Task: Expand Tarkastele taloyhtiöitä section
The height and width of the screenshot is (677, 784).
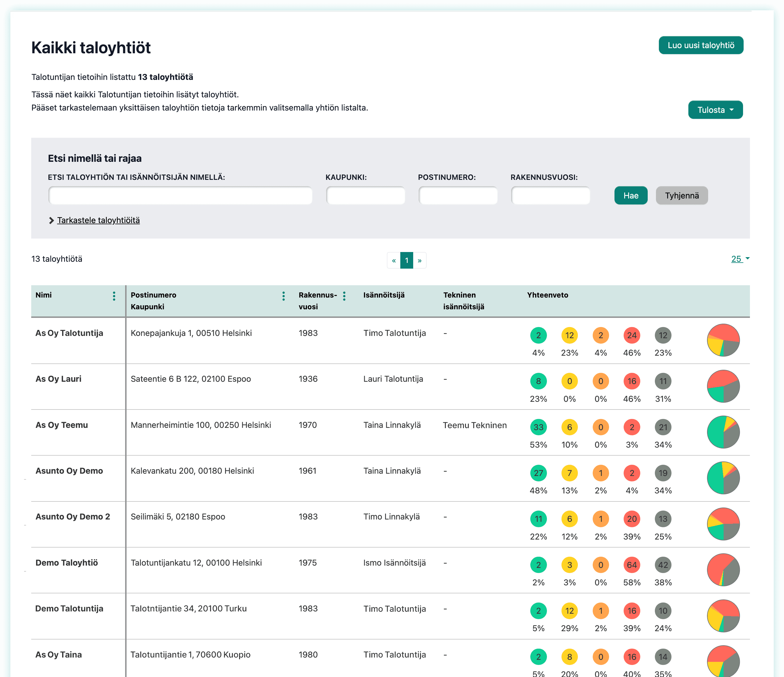Action: point(98,220)
